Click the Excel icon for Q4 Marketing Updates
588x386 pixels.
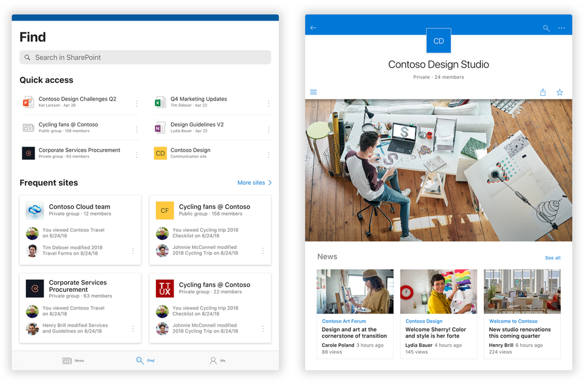[160, 102]
